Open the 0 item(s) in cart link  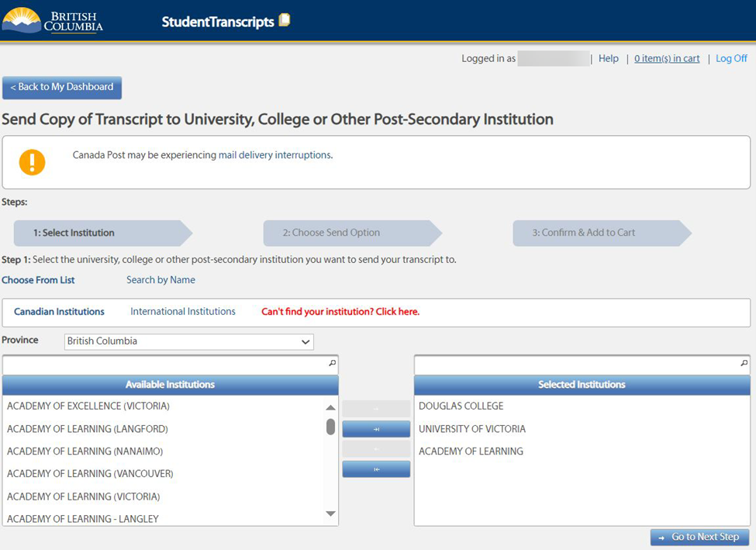coord(667,58)
